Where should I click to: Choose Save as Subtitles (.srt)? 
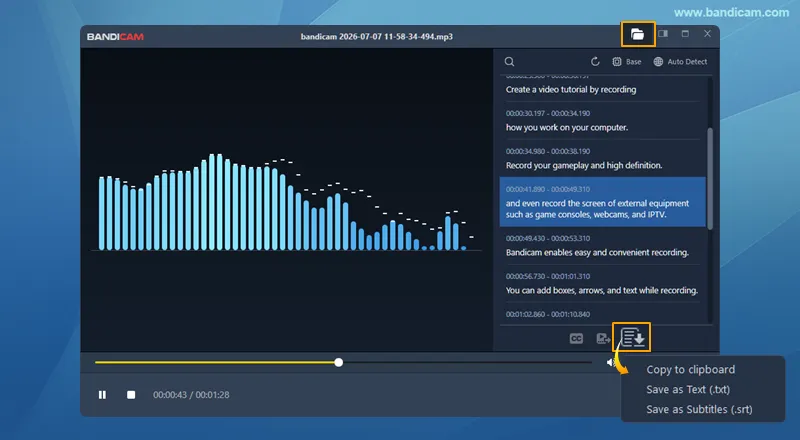(x=699, y=409)
